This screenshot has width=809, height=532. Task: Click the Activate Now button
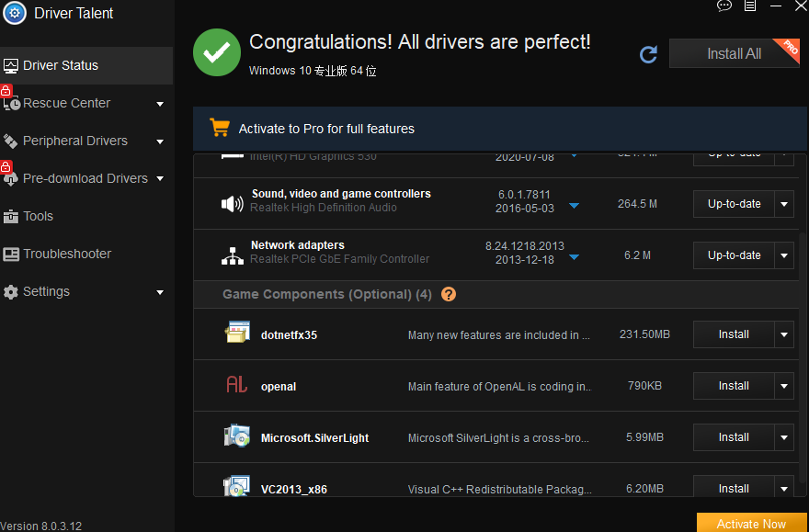pyautogui.click(x=751, y=523)
